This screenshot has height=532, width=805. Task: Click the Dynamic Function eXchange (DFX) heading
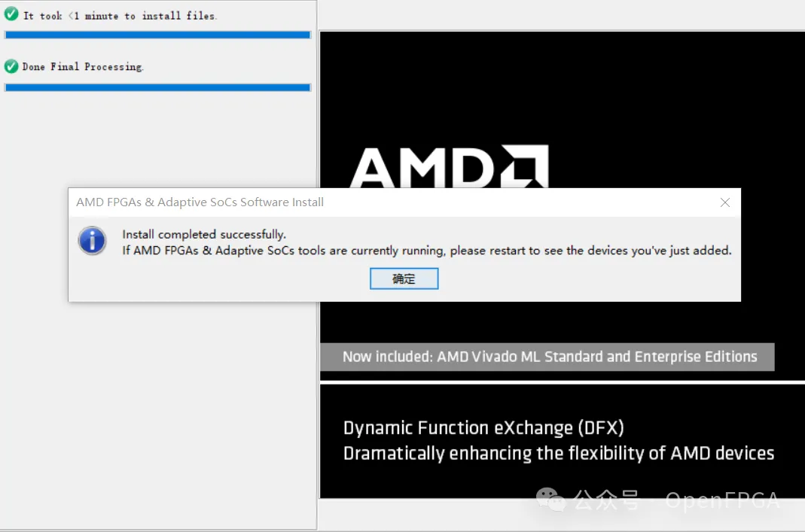[483, 428]
